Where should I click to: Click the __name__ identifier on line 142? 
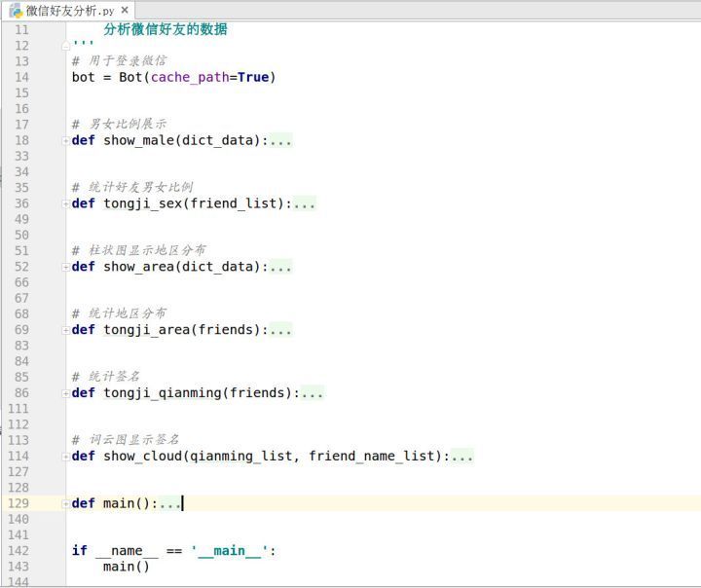pyautogui.click(x=127, y=551)
